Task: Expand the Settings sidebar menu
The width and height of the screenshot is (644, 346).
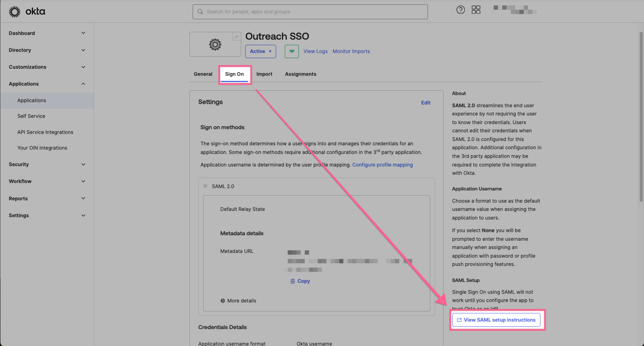Action: pyautogui.click(x=47, y=216)
